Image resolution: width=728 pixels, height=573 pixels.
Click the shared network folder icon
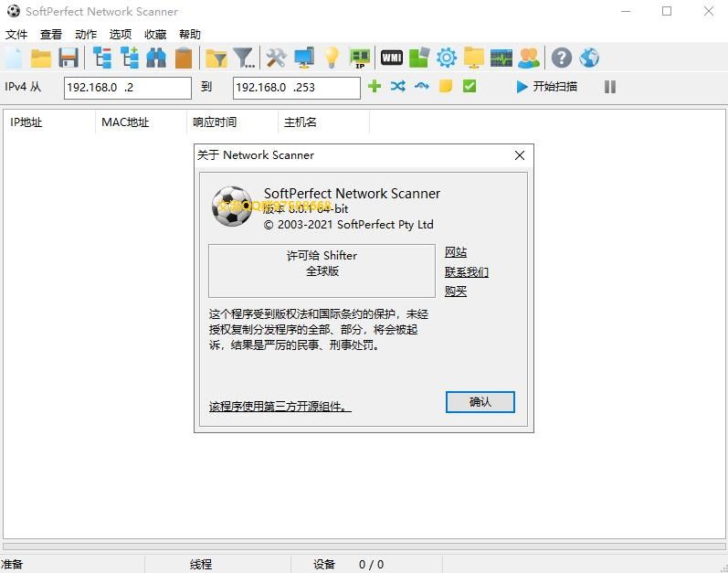pos(474,58)
